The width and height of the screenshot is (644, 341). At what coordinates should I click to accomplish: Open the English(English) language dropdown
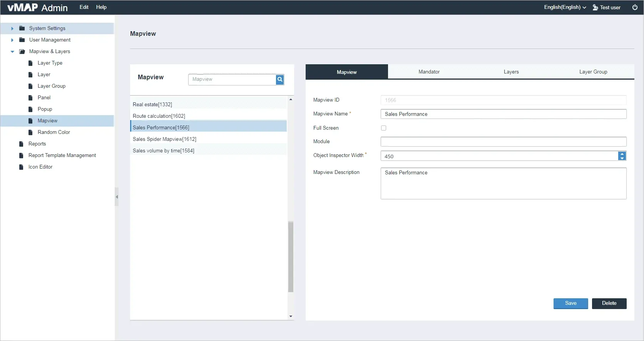[x=565, y=7]
